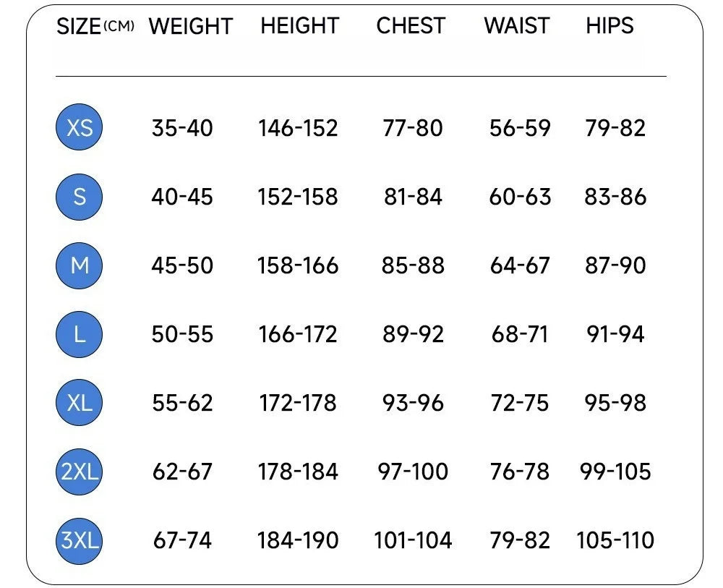Click the 2XL size badge
The image size is (723, 588).
[80, 472]
